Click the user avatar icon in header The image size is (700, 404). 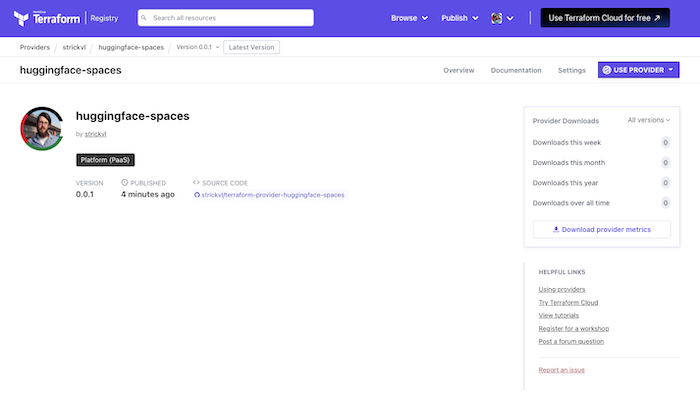tap(497, 18)
